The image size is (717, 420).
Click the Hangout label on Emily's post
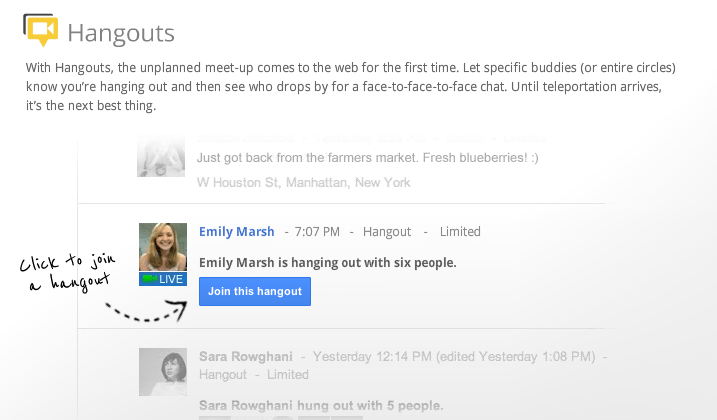pos(387,232)
